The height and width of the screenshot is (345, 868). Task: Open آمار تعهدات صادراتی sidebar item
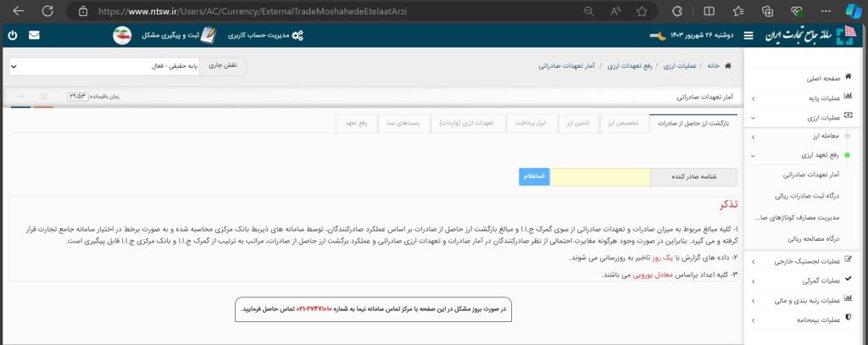(x=811, y=175)
